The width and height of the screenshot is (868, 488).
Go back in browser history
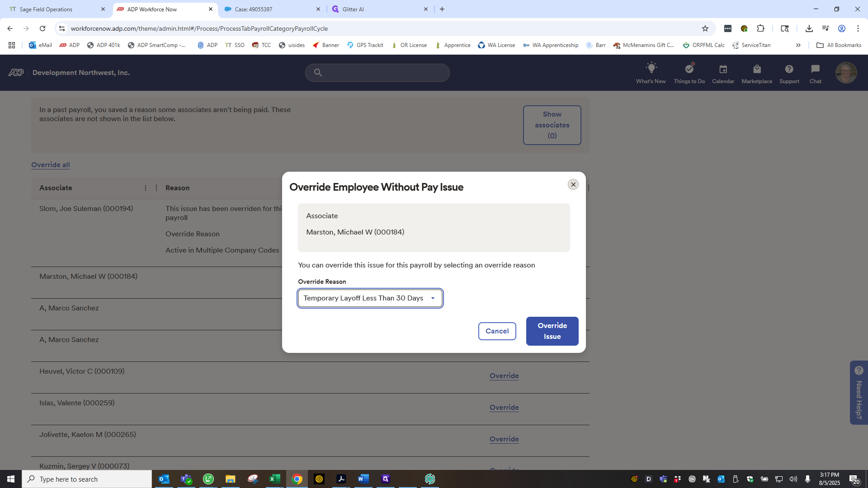tap(10, 28)
